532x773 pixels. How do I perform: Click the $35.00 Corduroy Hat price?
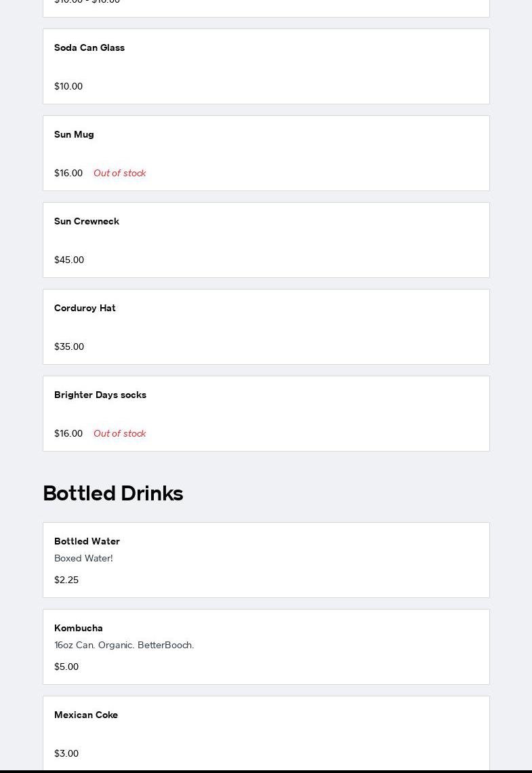(69, 346)
